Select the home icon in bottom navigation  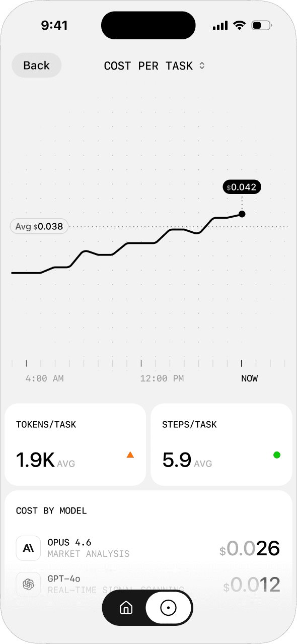click(x=126, y=608)
